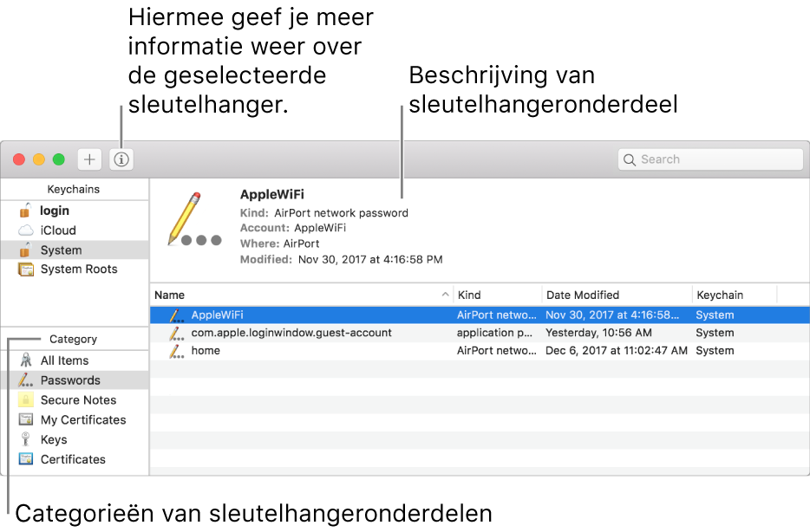
Task: Click the System keychain lock icon
Action: click(25, 250)
